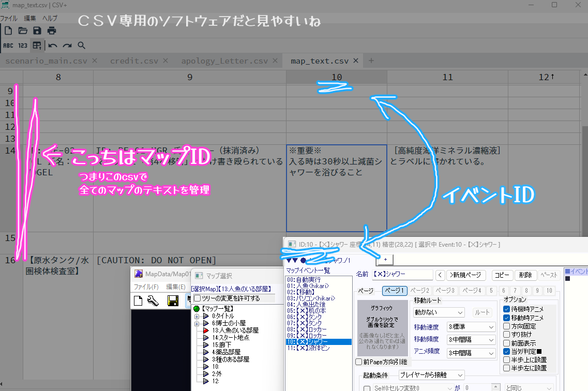The height and width of the screenshot is (391, 588).
Task: Switch to the scenario_main.csv tab
Action: (x=46, y=61)
